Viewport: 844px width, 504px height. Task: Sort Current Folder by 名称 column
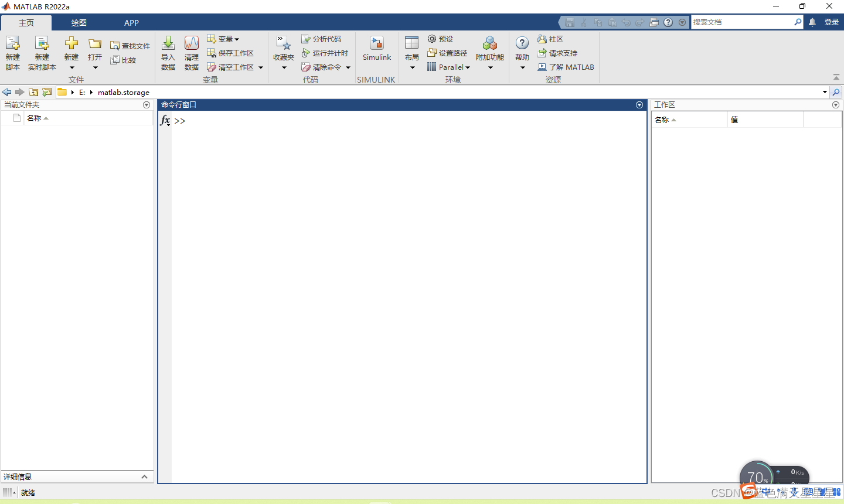point(88,118)
